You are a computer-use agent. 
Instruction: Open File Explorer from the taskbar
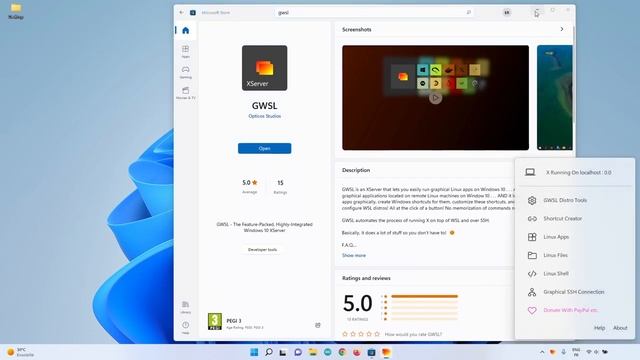click(313, 352)
